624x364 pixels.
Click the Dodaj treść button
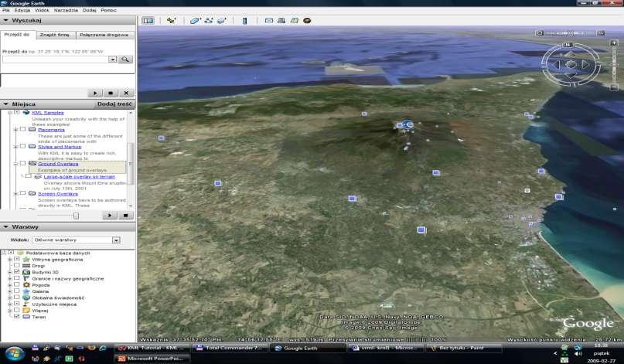[x=114, y=104]
